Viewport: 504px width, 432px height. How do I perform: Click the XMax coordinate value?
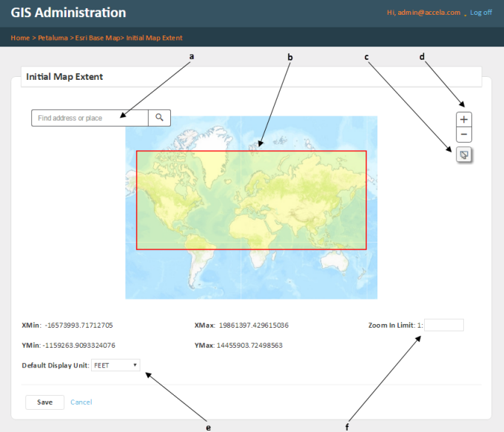tap(254, 325)
